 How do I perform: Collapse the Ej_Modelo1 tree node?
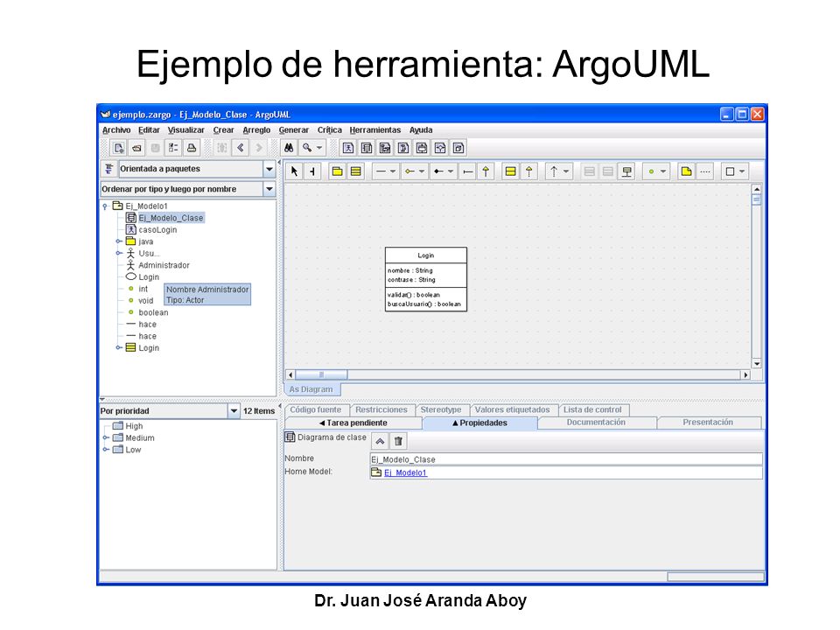coord(105,206)
